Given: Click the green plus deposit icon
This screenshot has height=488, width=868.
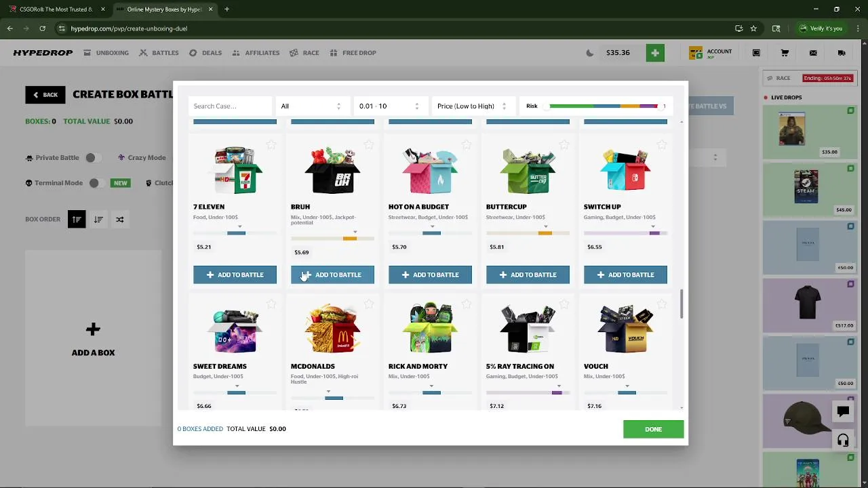Looking at the screenshot, I should coord(655,53).
